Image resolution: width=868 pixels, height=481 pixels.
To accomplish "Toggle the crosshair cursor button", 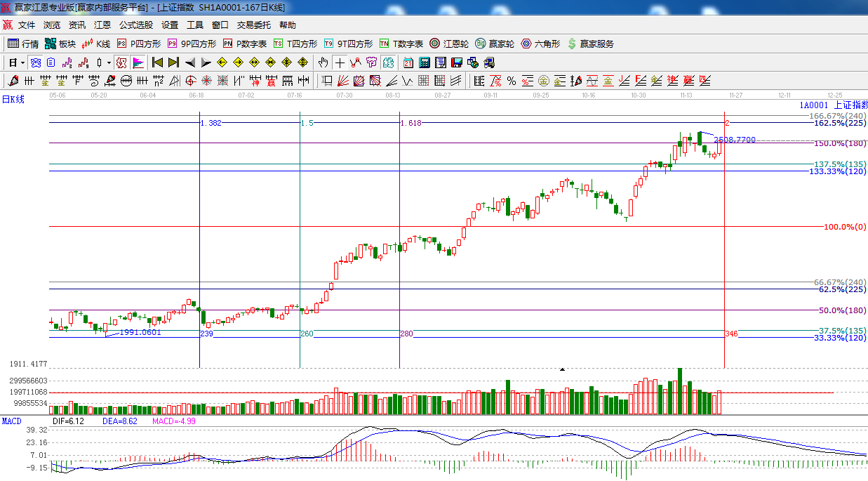I will click(x=340, y=62).
